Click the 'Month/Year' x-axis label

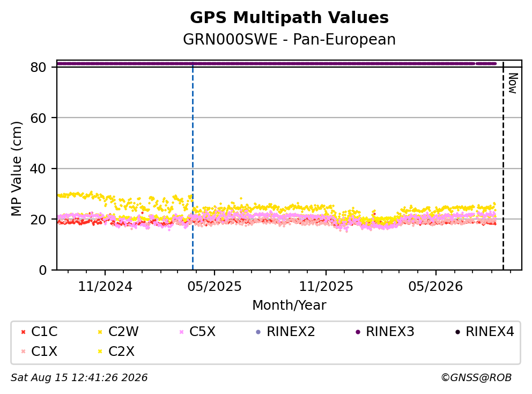289,305
